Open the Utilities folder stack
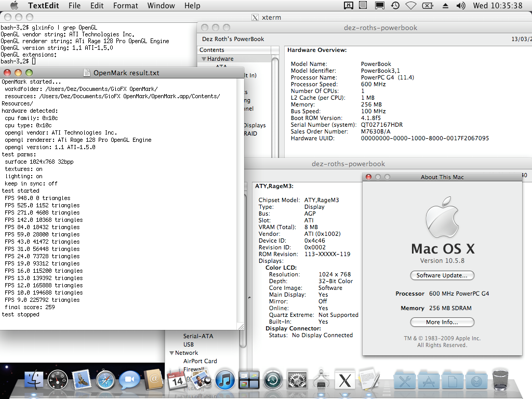This screenshot has height=399, width=532. [404, 380]
